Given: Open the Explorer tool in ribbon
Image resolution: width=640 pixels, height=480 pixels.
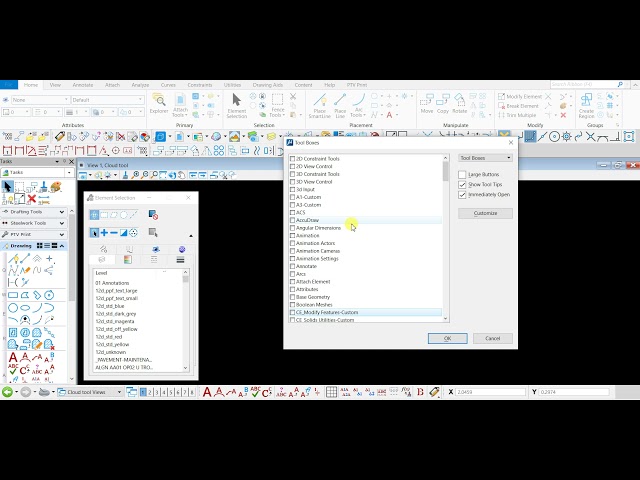Looking at the screenshot, I should click(159, 104).
